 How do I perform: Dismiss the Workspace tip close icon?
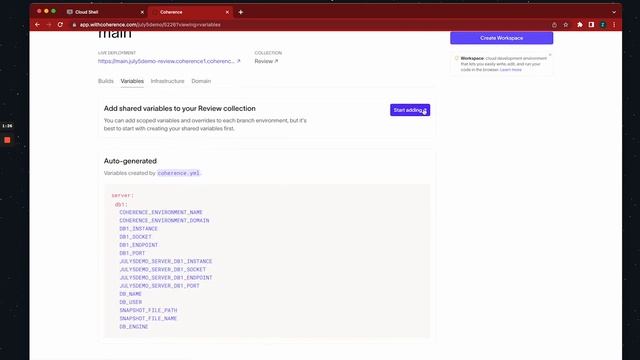(x=550, y=55)
